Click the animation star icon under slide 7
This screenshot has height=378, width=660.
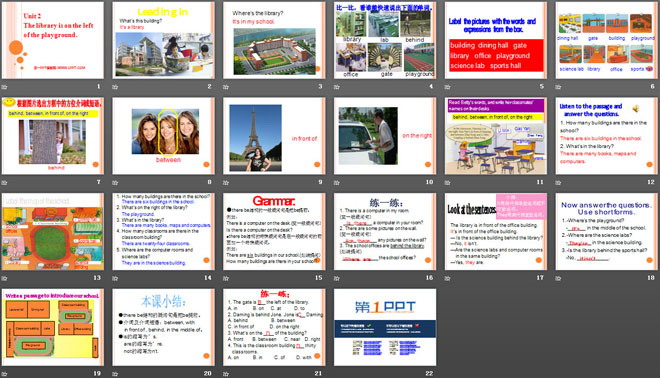[x=4, y=183]
